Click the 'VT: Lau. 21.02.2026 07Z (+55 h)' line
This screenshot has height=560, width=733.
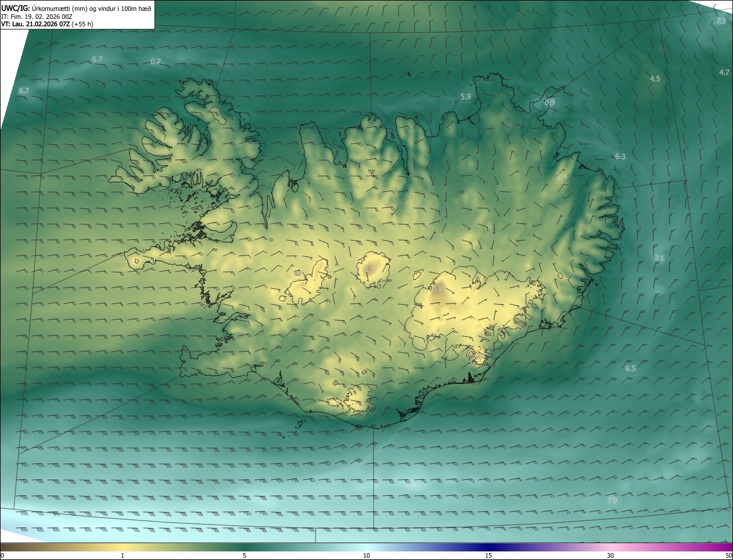pyautogui.click(x=47, y=24)
